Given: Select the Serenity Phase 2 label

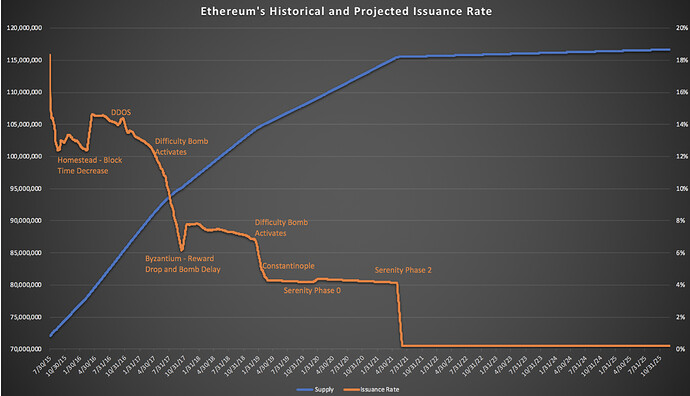Looking at the screenshot, I should point(403,270).
